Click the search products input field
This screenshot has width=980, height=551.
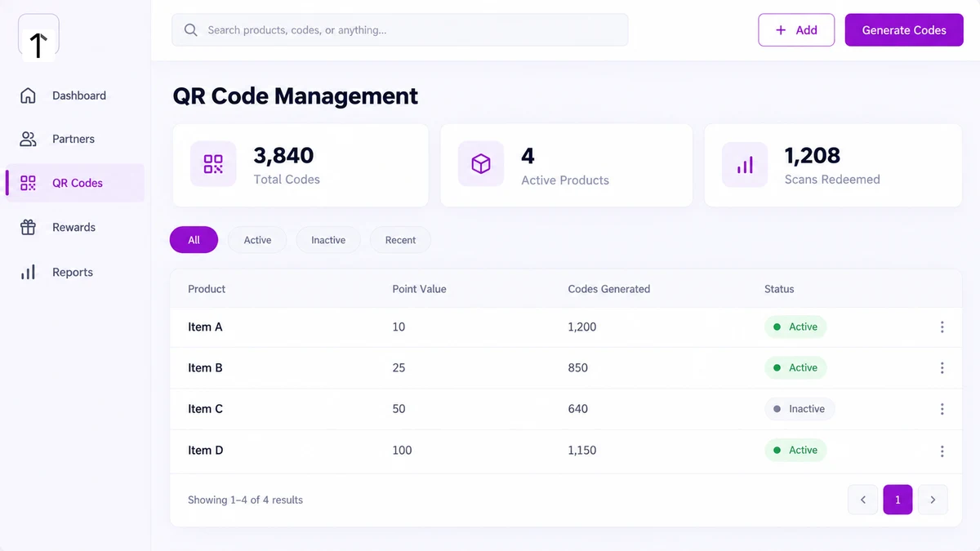click(400, 30)
